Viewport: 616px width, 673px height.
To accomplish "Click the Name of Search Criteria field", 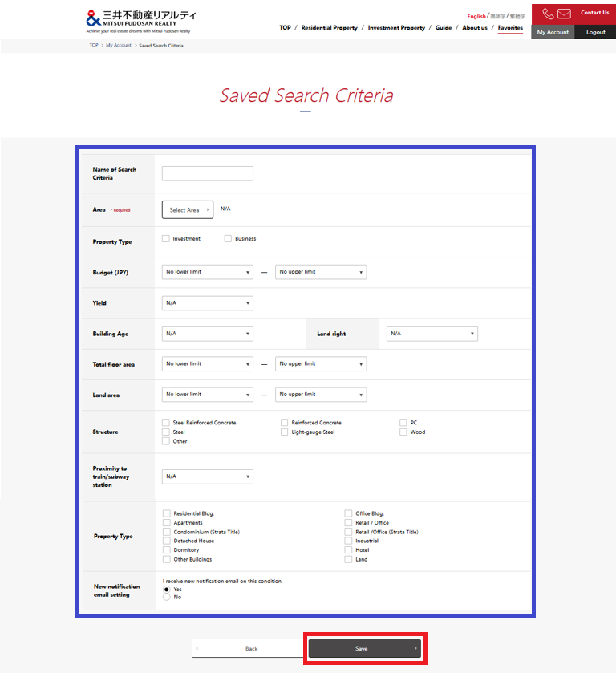I will (208, 173).
